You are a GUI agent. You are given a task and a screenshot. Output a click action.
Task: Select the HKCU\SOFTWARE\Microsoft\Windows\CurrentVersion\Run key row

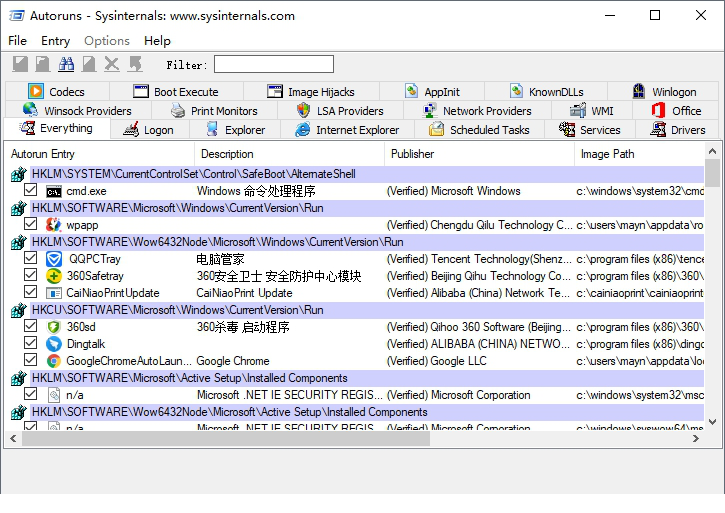pos(367,310)
